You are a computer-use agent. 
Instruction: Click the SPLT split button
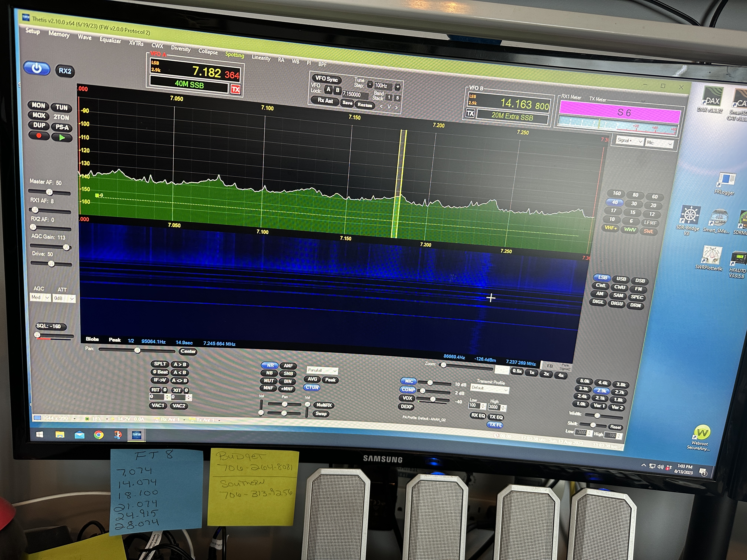pos(160,364)
